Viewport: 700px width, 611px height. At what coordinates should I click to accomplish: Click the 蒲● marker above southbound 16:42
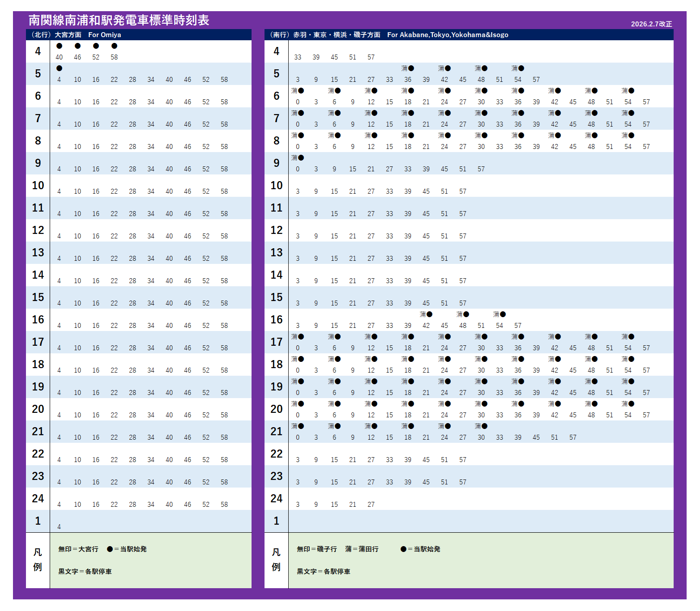point(426,314)
